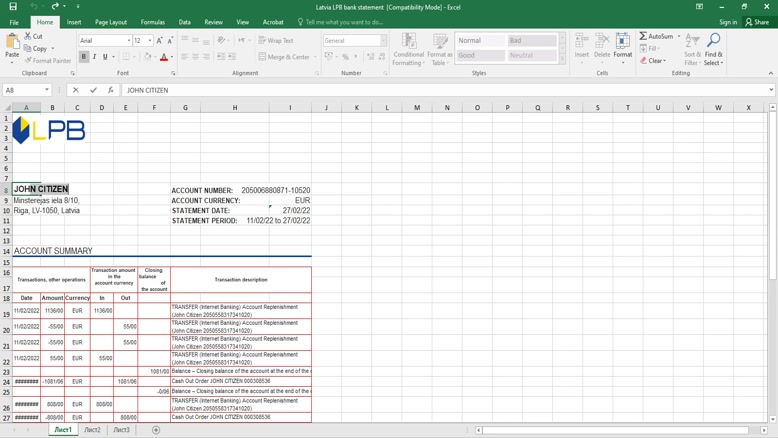Toggle Italic formatting
The image size is (778, 438).
click(x=95, y=57)
